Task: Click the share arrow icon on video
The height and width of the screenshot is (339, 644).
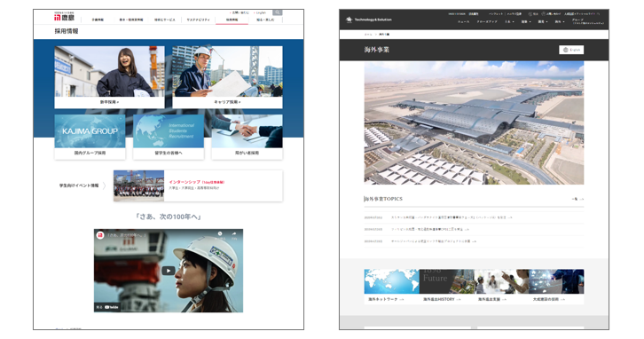Action: 234,233
